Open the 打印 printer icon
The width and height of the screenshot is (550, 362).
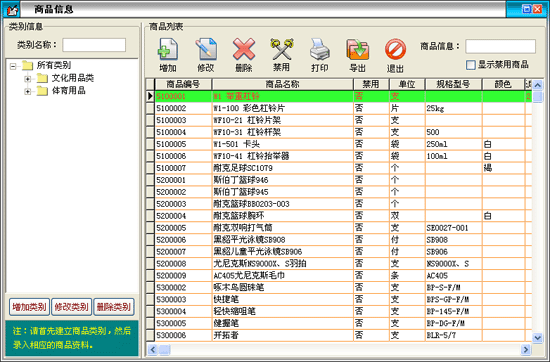[320, 49]
